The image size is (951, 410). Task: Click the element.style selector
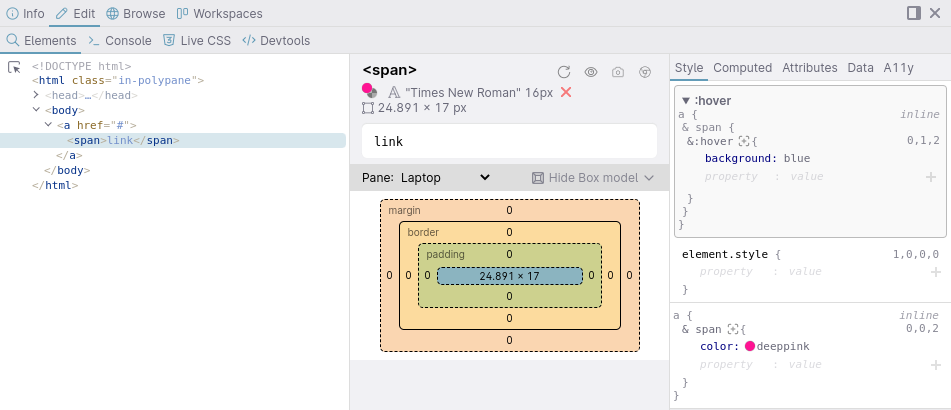[725, 254]
